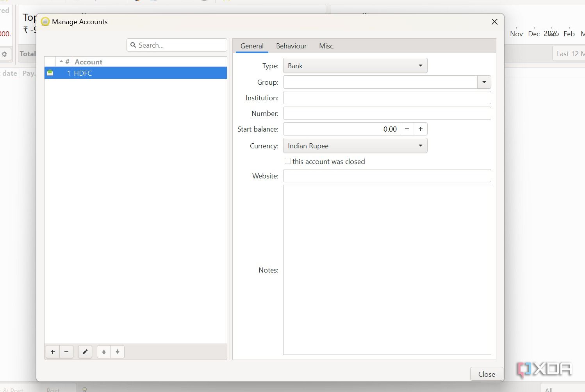The width and height of the screenshot is (585, 392).
Task: Switch to the Behaviour tab
Action: 291,46
